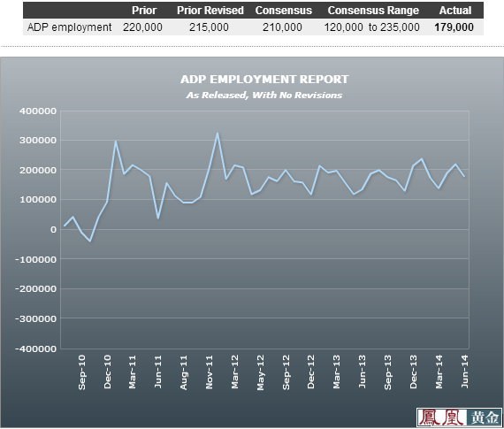504x429 pixels.
Task: Click the -200000 y-axis label
Action: pyautogui.click(x=35, y=289)
